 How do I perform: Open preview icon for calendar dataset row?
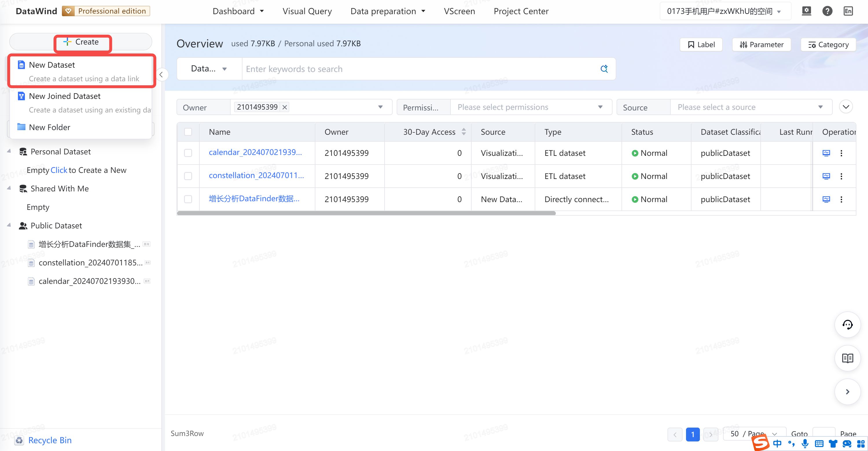click(x=826, y=153)
